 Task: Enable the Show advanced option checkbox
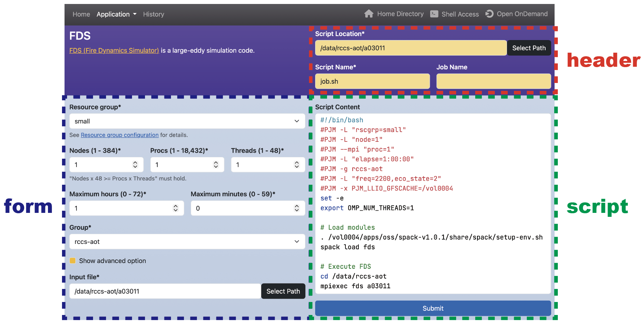coord(72,260)
